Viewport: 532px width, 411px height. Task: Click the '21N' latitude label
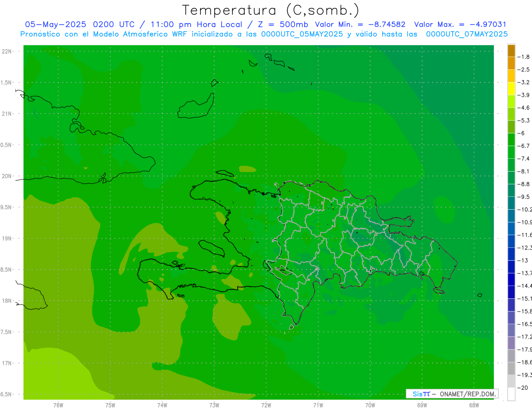pos(7,114)
